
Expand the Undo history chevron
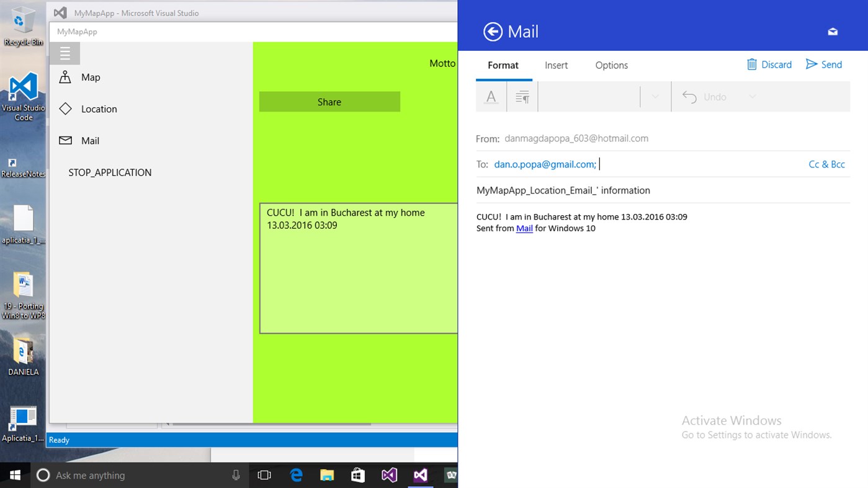click(751, 96)
